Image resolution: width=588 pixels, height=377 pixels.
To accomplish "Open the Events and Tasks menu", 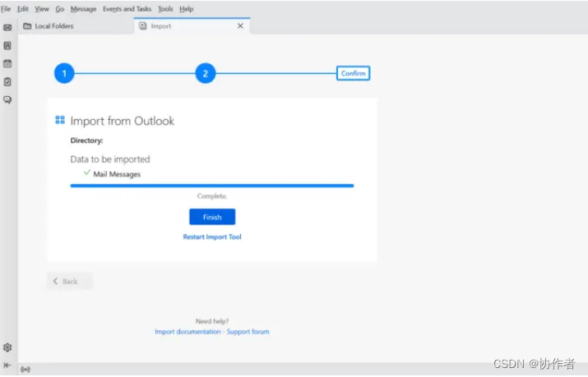I will [x=127, y=9].
